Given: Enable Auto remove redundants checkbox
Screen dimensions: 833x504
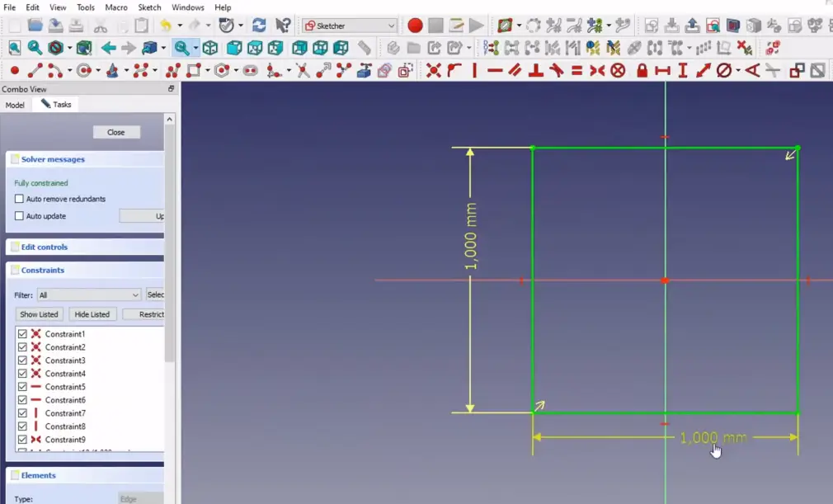Looking at the screenshot, I should pyautogui.click(x=20, y=199).
